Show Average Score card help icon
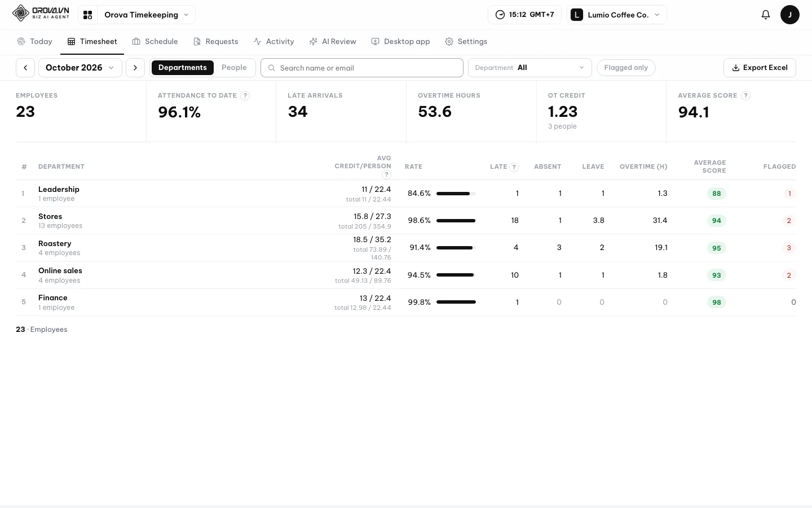This screenshot has height=508, width=812. click(745, 95)
